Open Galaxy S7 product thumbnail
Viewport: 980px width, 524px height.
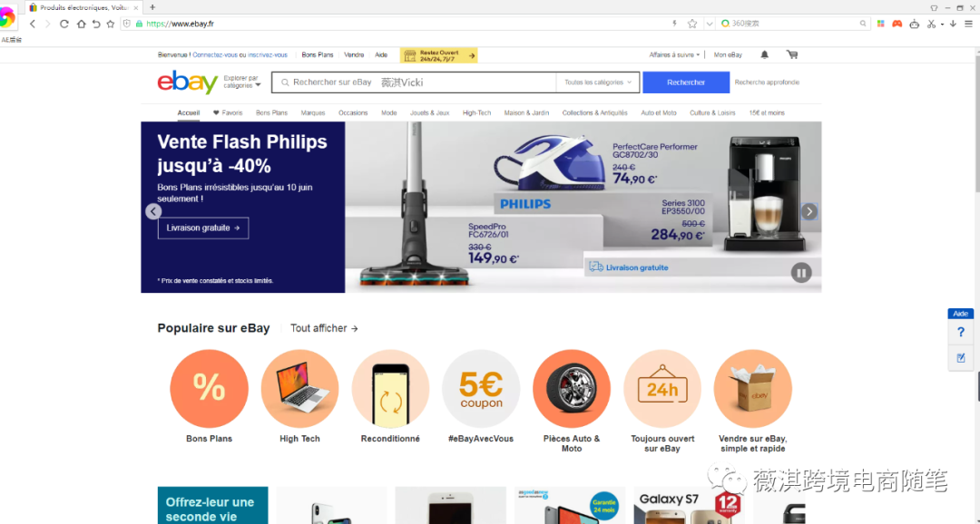tap(688, 505)
